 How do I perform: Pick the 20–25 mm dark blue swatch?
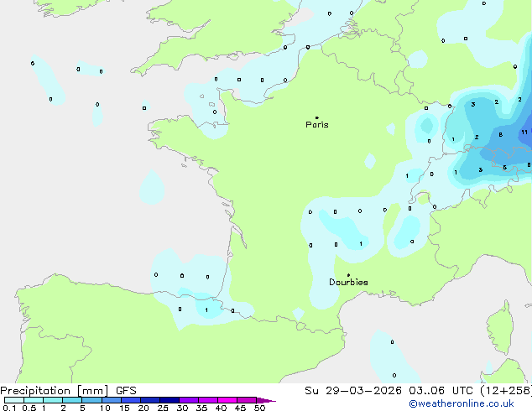point(150,400)
